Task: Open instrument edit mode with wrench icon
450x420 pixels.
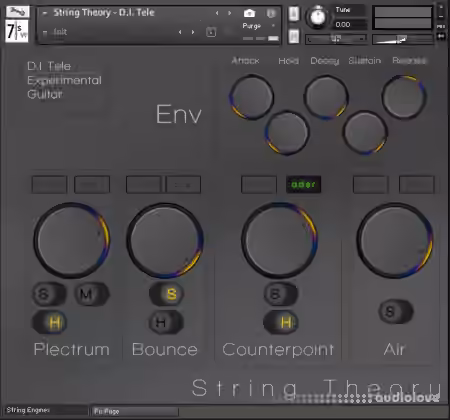Action: (17, 12)
